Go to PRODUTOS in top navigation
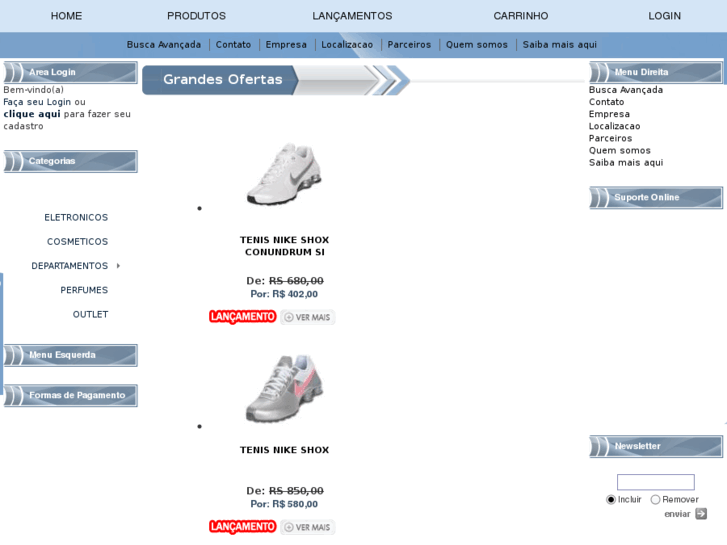Viewport: 727px width, 545px height. [x=196, y=16]
